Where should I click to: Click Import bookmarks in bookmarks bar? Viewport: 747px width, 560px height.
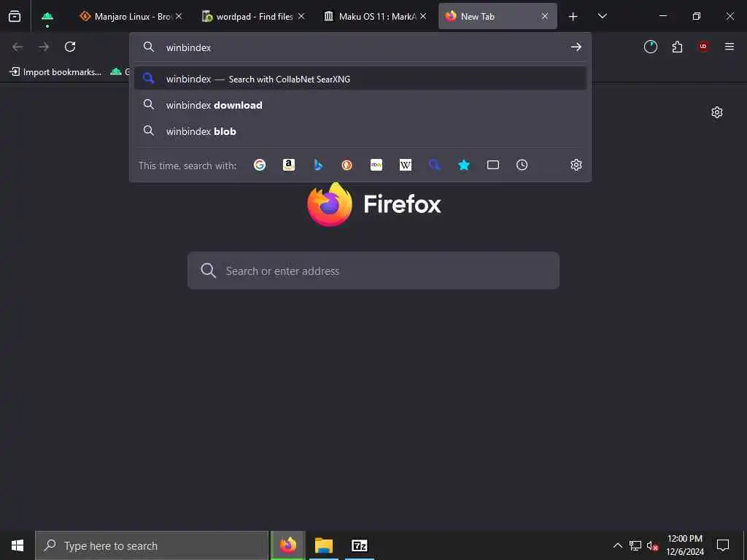pos(55,72)
